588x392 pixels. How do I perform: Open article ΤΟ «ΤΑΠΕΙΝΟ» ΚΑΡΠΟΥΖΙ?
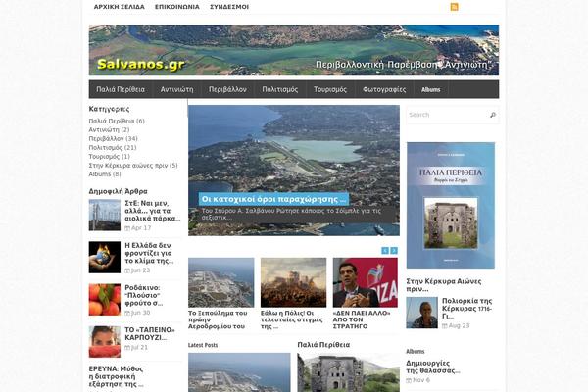[150, 334]
